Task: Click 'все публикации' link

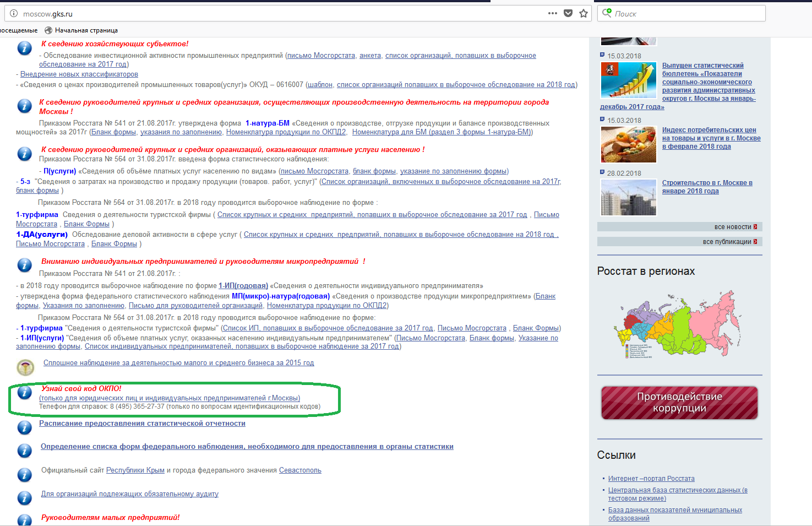Action: click(727, 242)
